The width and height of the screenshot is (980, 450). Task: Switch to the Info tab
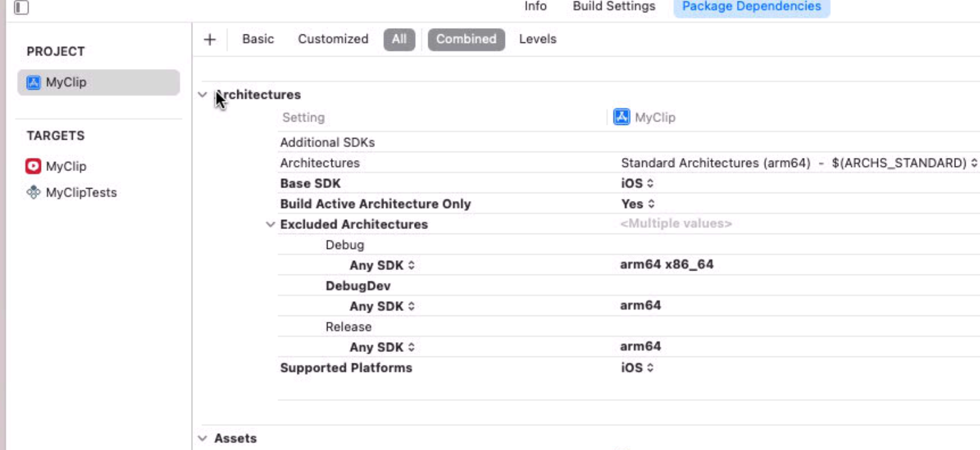tap(535, 7)
